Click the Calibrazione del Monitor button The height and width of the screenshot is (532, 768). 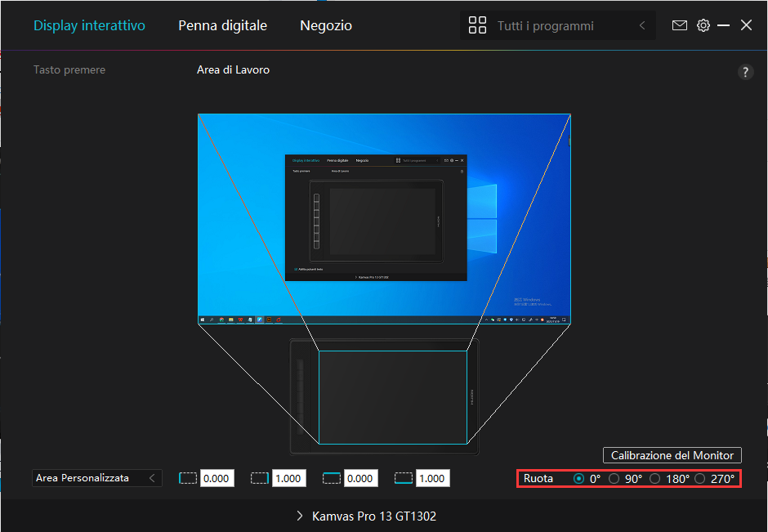[672, 455]
